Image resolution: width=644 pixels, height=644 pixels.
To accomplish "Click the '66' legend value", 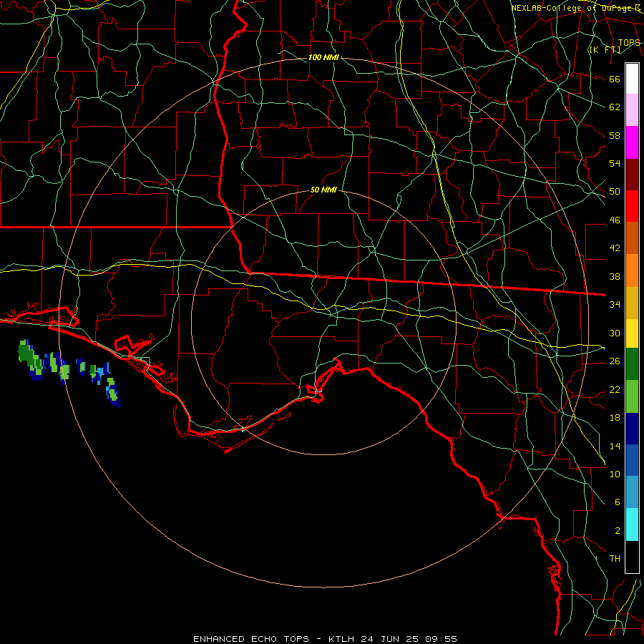I will tap(615, 79).
